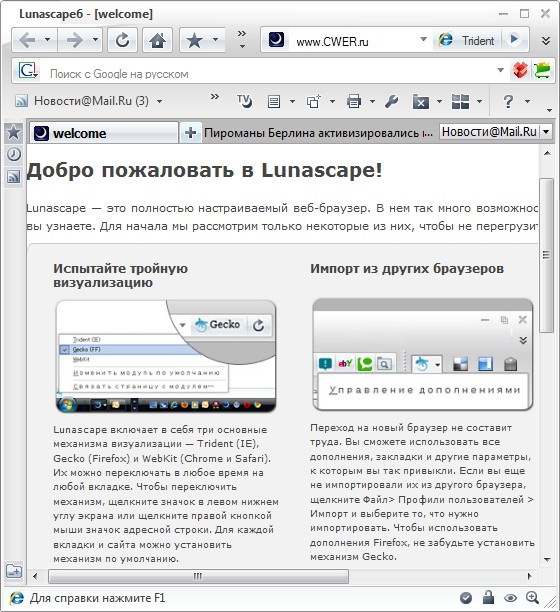Image resolution: width=560 pixels, height=612 pixels.
Task: Click the TV icon in toolbar
Action: point(244,101)
